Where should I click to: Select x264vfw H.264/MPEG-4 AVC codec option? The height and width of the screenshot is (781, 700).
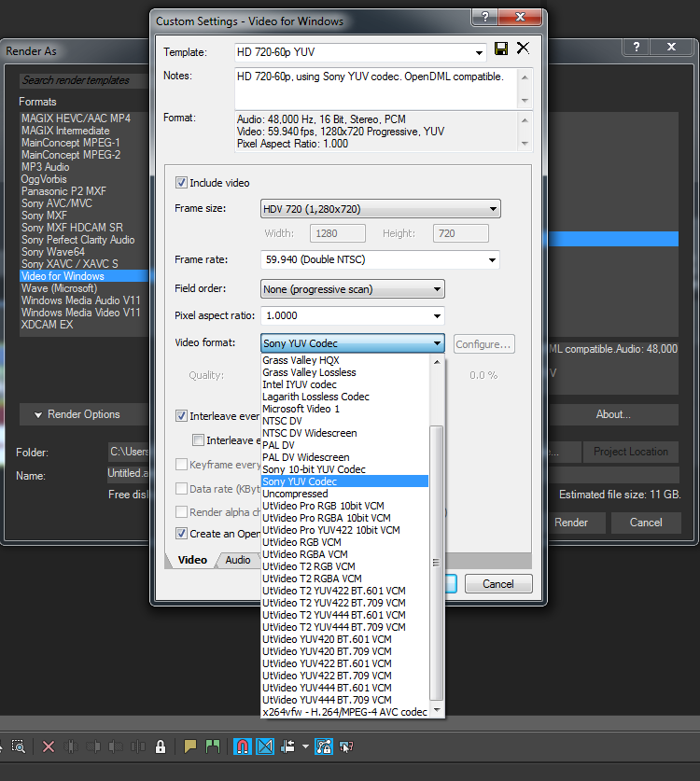click(344, 712)
